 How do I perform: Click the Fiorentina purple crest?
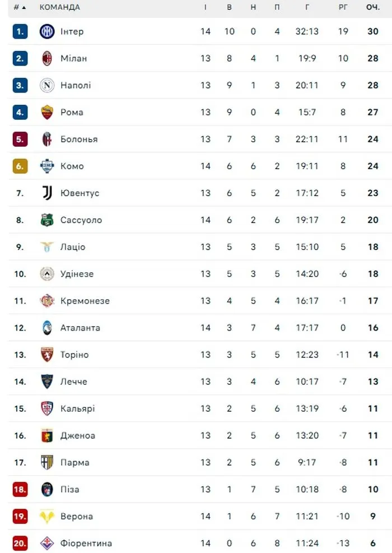pos(47,543)
